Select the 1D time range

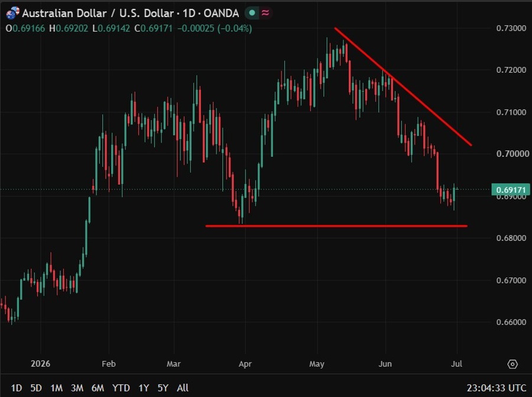(16, 388)
